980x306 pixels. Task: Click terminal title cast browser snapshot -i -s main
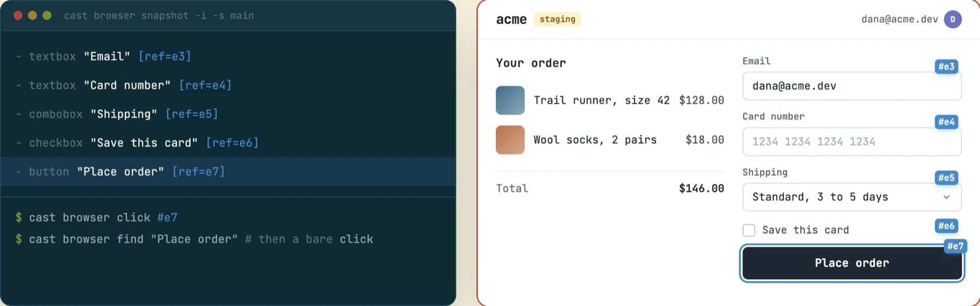159,16
